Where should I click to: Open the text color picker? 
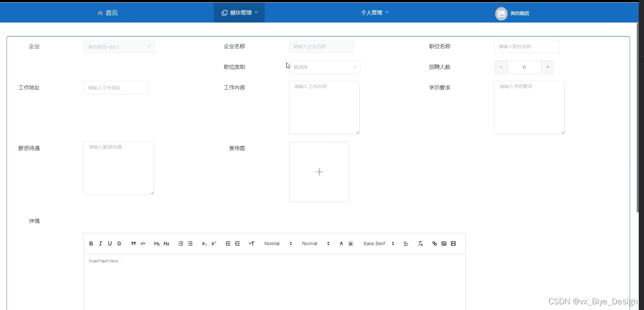point(341,243)
